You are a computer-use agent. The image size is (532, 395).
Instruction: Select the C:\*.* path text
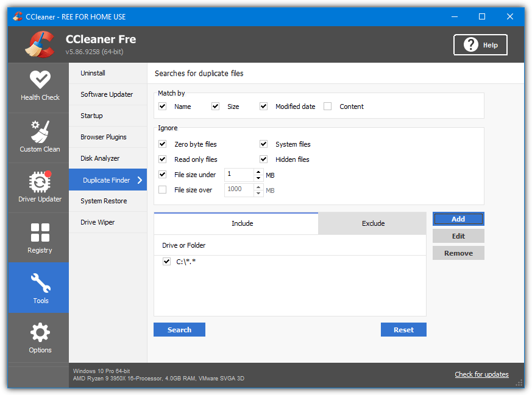tap(186, 262)
